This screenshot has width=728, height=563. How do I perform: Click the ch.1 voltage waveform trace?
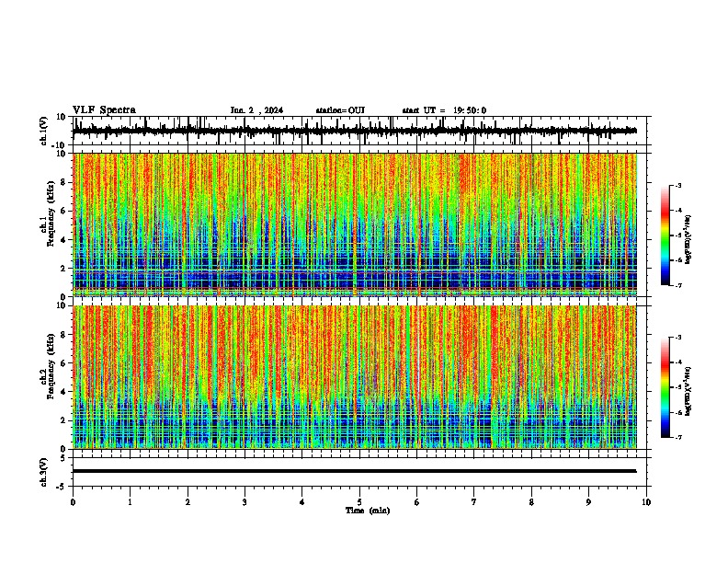(355, 131)
